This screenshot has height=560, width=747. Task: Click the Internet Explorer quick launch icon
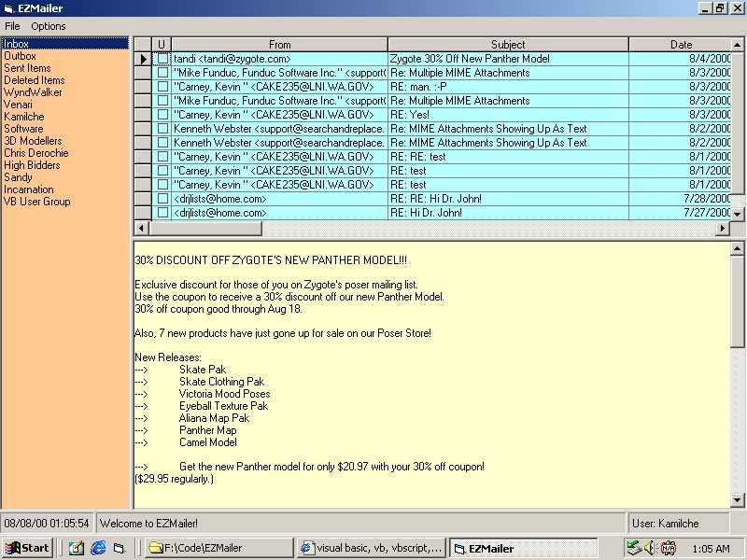click(97, 548)
